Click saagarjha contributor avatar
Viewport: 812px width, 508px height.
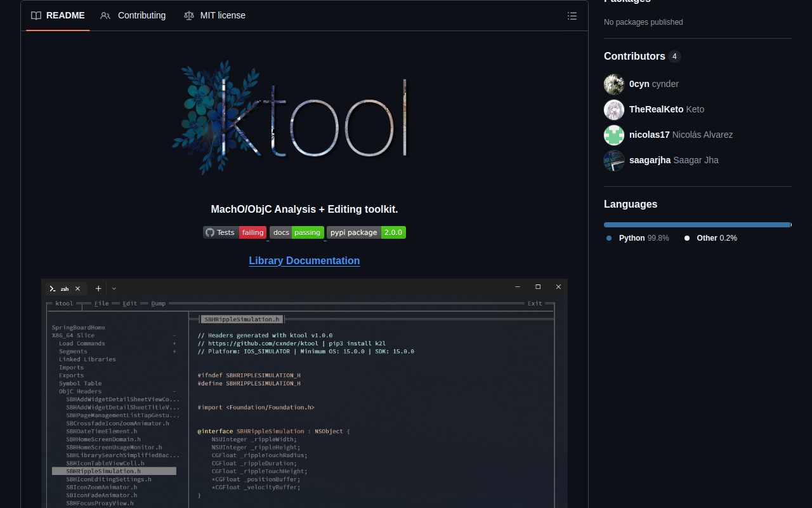tap(614, 160)
